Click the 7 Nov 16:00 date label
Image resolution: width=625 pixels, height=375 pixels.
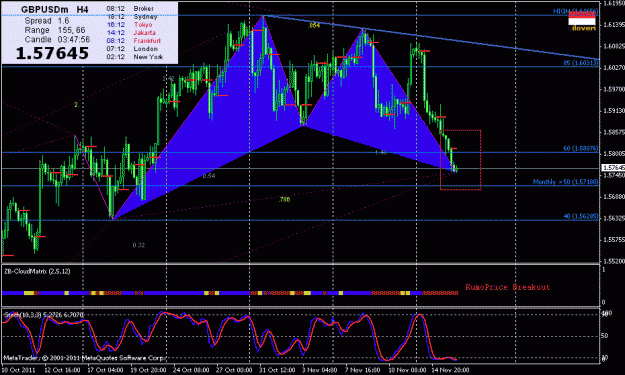[362, 370]
